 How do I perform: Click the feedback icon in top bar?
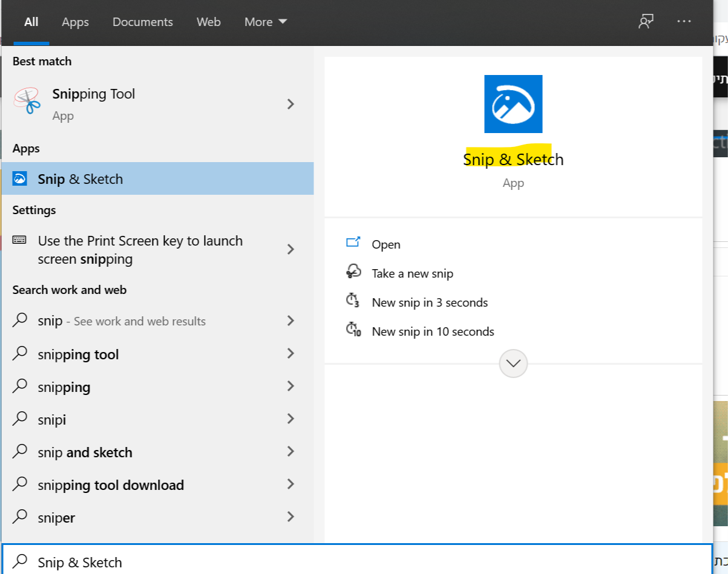[x=646, y=22]
